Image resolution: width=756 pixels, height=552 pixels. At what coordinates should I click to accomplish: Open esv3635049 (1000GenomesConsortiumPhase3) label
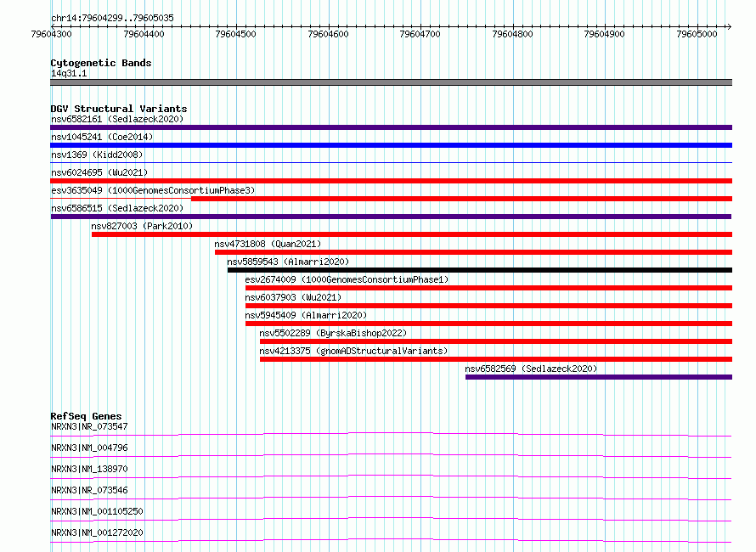coord(153,190)
